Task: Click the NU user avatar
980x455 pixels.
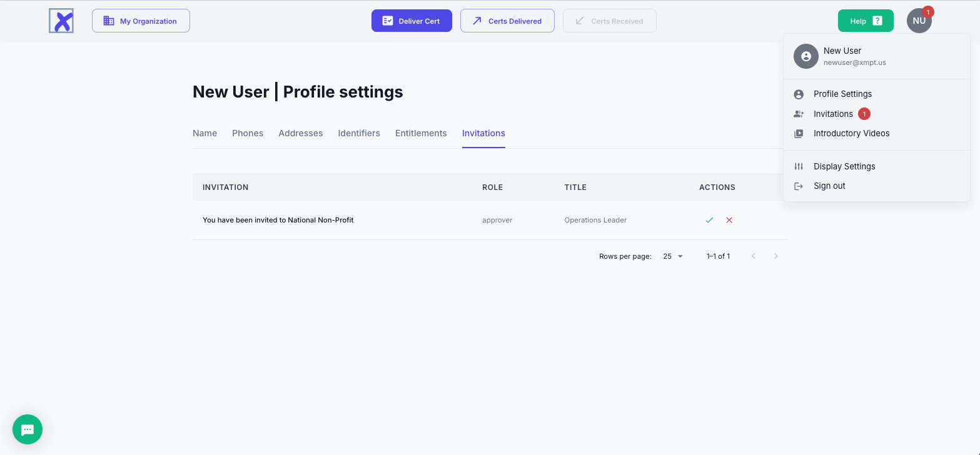Action: (919, 21)
